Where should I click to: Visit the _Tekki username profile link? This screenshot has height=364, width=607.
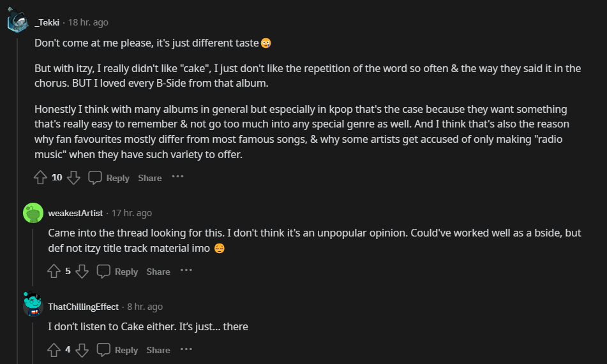(47, 22)
